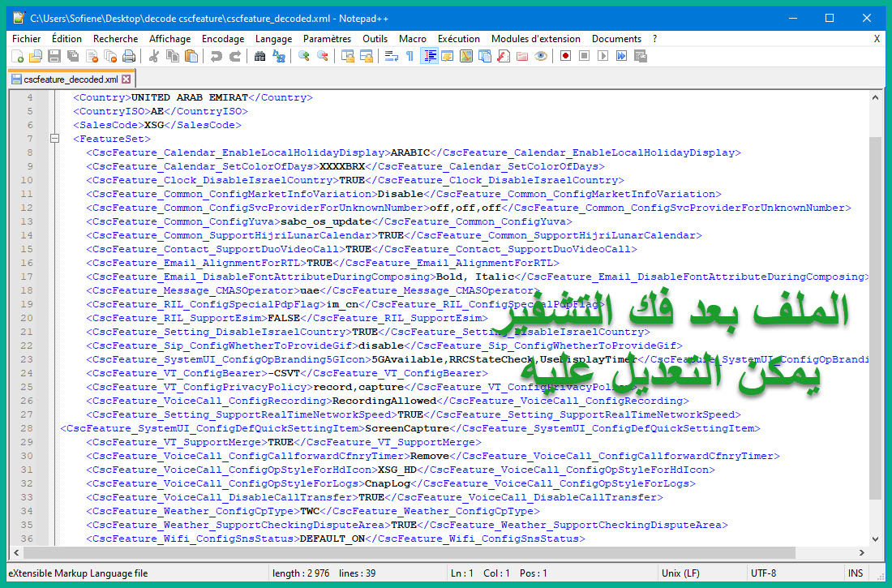Open the Macro menu
Image resolution: width=892 pixels, height=588 pixels.
point(413,39)
